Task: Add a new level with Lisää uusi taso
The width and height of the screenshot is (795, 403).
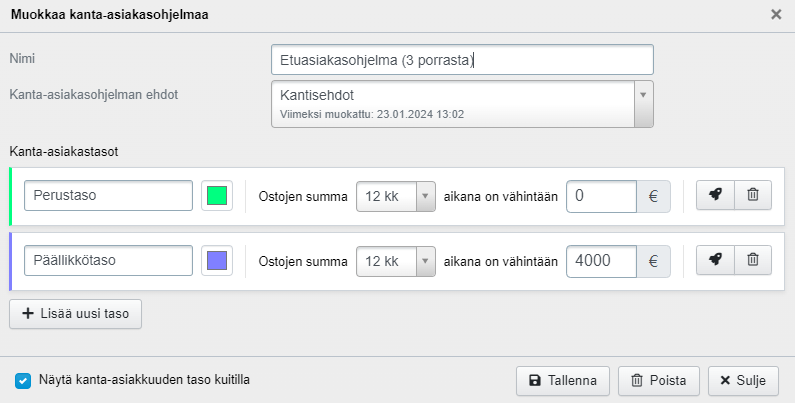Action: [76, 313]
